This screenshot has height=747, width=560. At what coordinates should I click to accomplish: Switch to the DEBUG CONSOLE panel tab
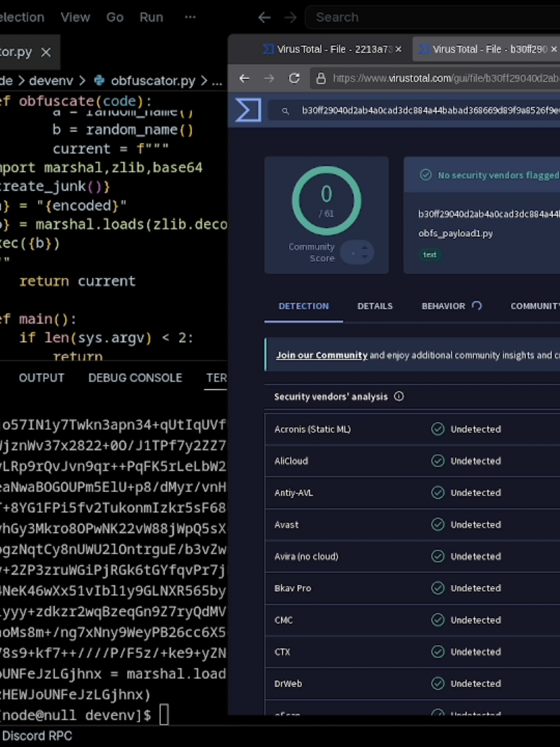[x=135, y=378]
